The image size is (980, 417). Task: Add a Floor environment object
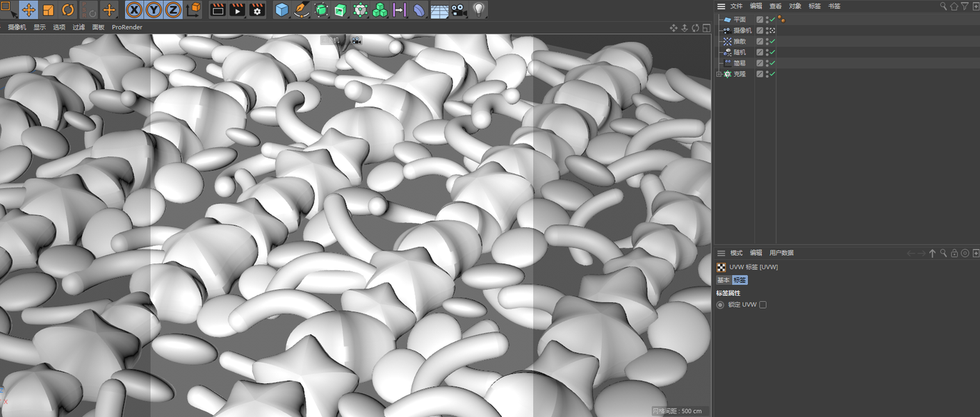(439, 10)
